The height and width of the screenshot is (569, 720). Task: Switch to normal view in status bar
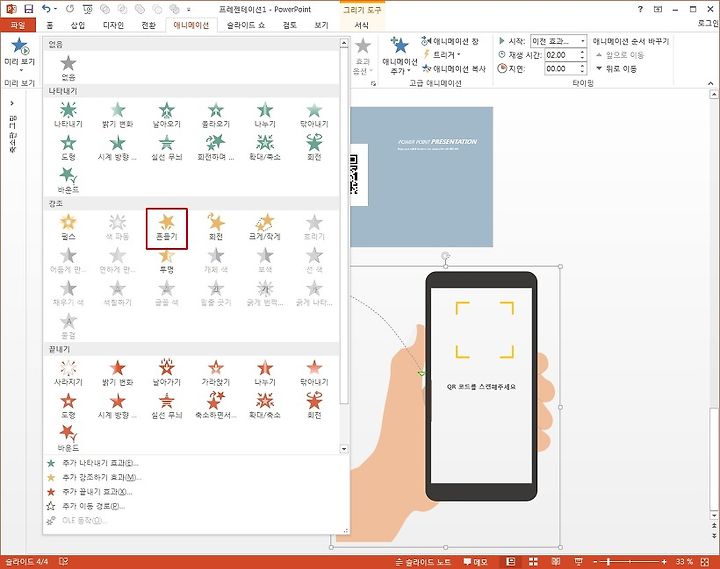(510, 562)
